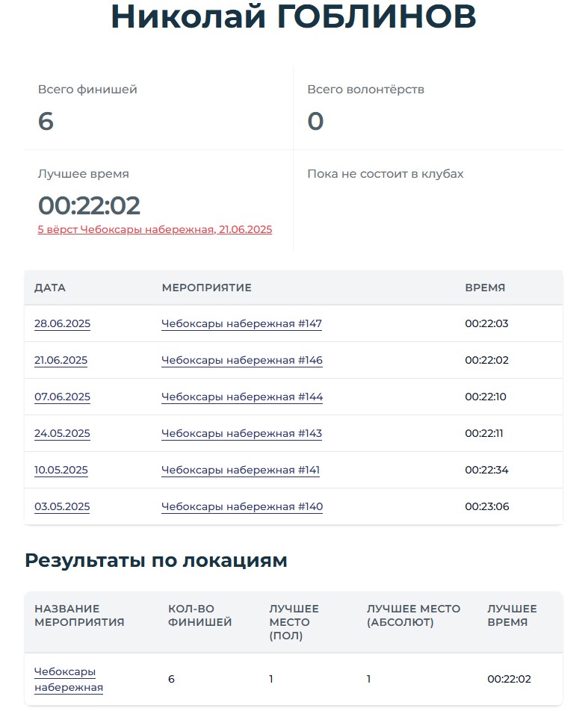Open event Чебоксары набережная #143
Image resolution: width=588 pixels, height=711 pixels.
pyautogui.click(x=241, y=433)
